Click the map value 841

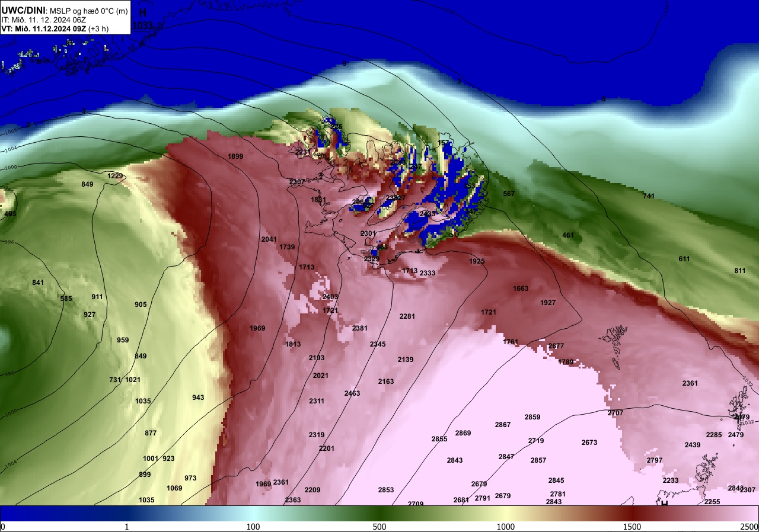click(x=38, y=283)
